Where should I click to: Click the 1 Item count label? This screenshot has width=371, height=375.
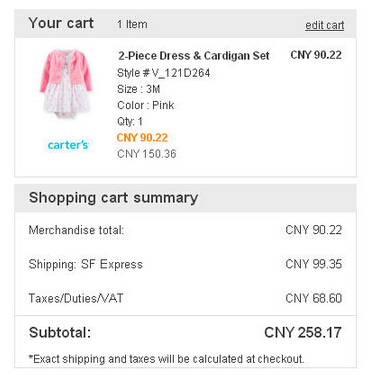132,24
